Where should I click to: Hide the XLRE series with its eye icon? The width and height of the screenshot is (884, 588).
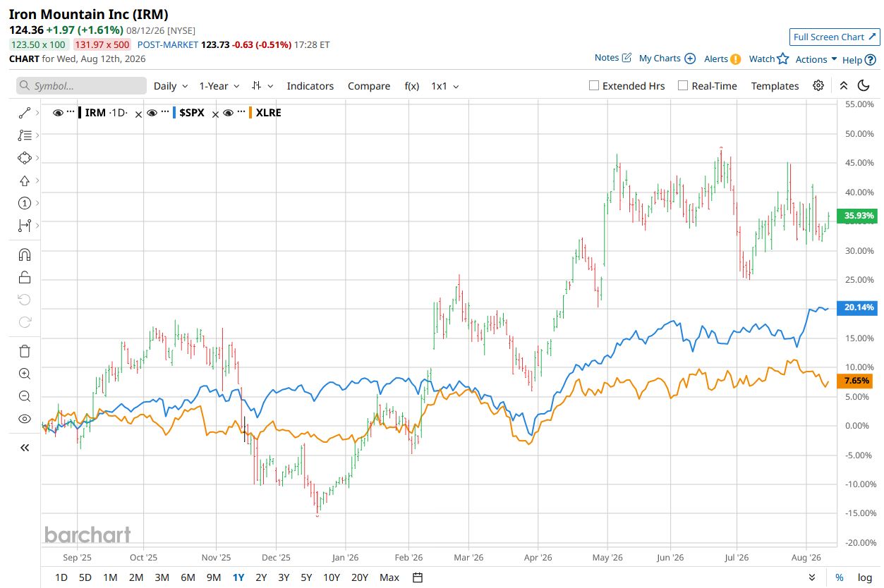(228, 112)
